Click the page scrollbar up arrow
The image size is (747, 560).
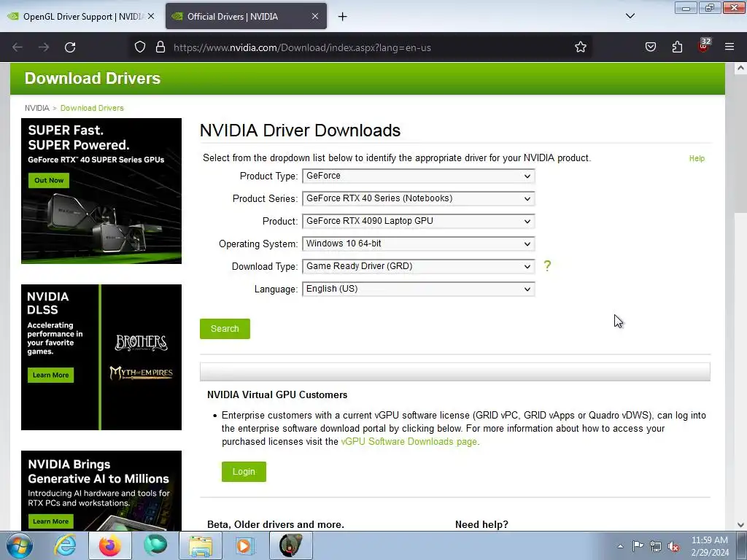(x=740, y=68)
